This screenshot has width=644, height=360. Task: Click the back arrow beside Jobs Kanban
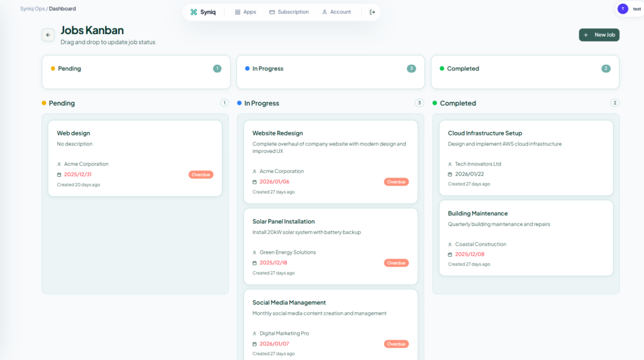(x=48, y=35)
